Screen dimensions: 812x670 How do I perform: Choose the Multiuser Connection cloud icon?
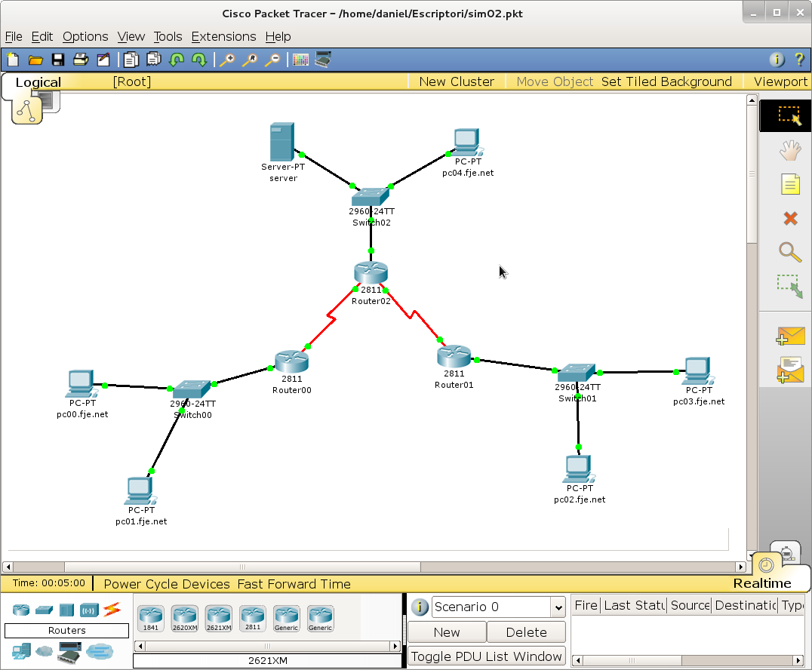(x=100, y=651)
